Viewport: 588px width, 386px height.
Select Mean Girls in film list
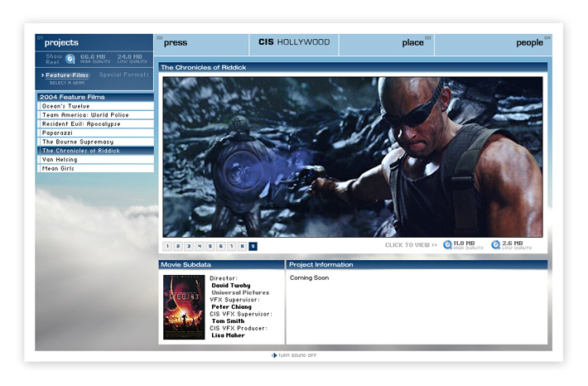(x=95, y=169)
